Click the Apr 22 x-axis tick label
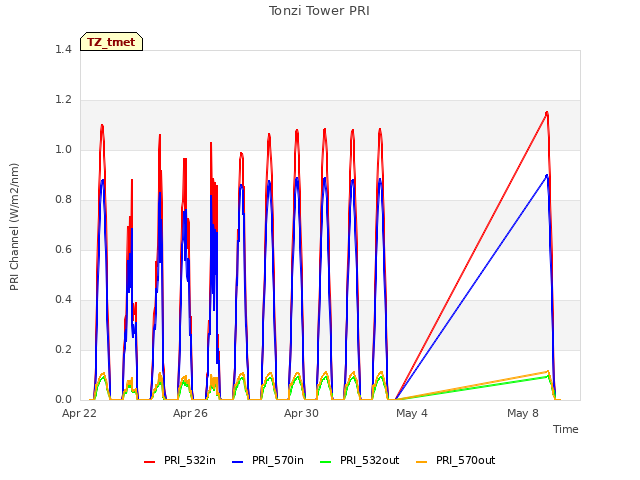The width and height of the screenshot is (640, 480). (x=79, y=413)
